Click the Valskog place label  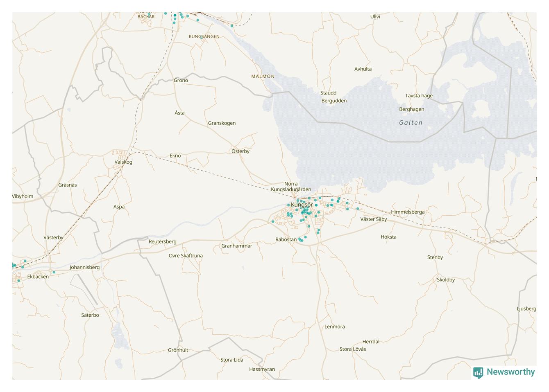(123, 162)
